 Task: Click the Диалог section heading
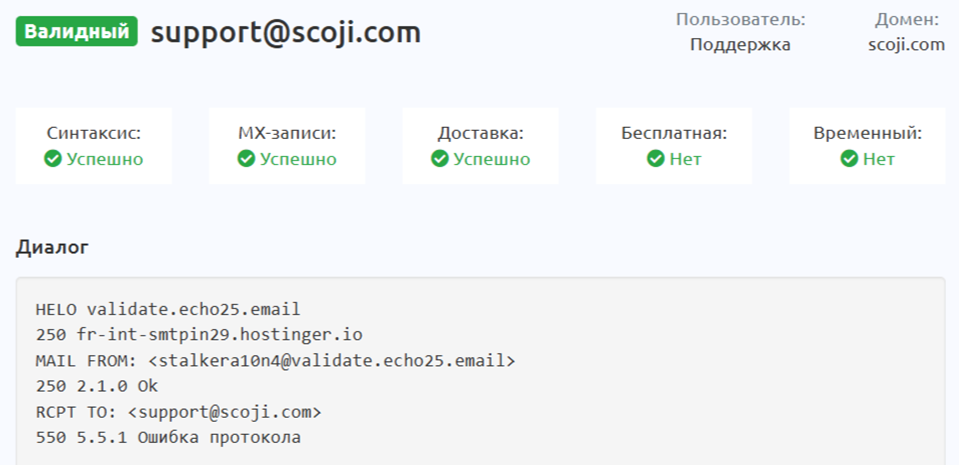coord(52,247)
